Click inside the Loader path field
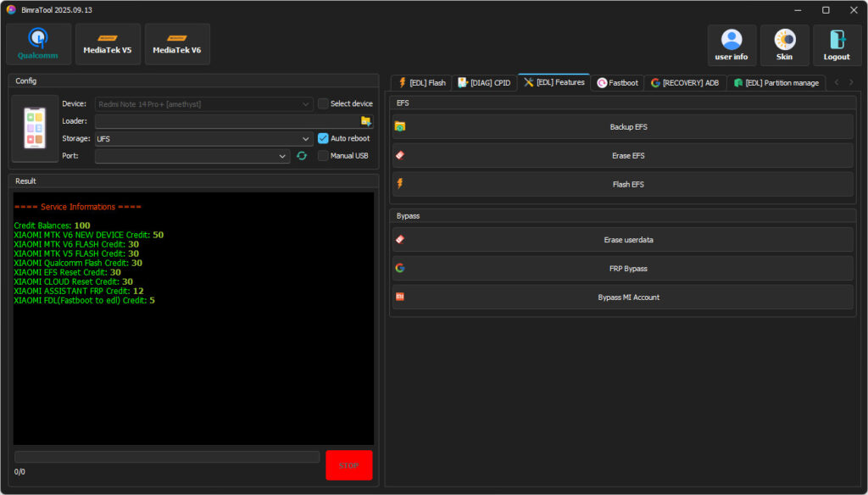Screen dimensions: 868x495 [226, 121]
